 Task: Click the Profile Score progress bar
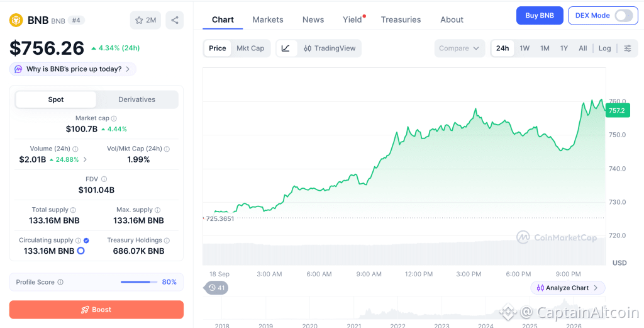pos(139,282)
